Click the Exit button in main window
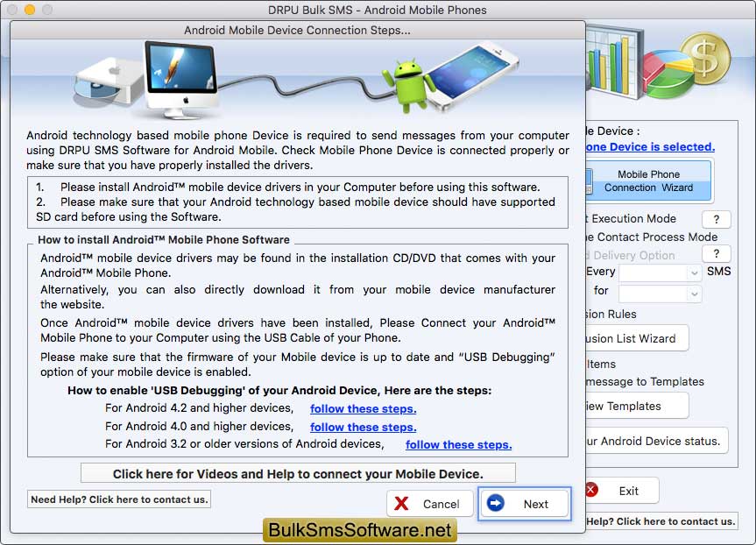 [x=622, y=491]
